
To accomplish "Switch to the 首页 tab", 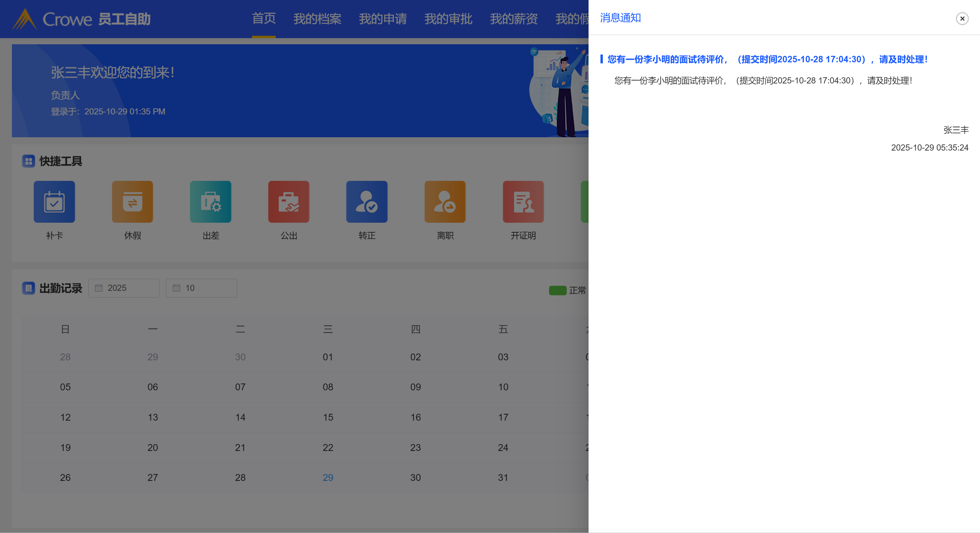I will (x=264, y=19).
